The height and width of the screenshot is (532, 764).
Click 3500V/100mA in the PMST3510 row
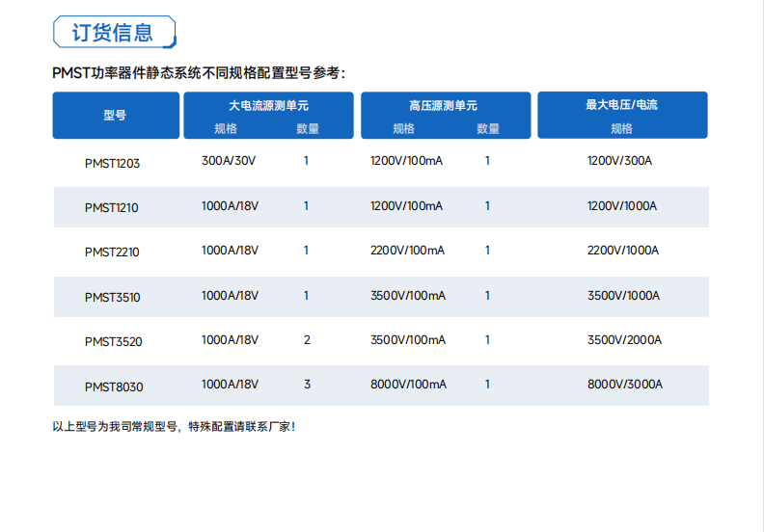pyautogui.click(x=408, y=296)
